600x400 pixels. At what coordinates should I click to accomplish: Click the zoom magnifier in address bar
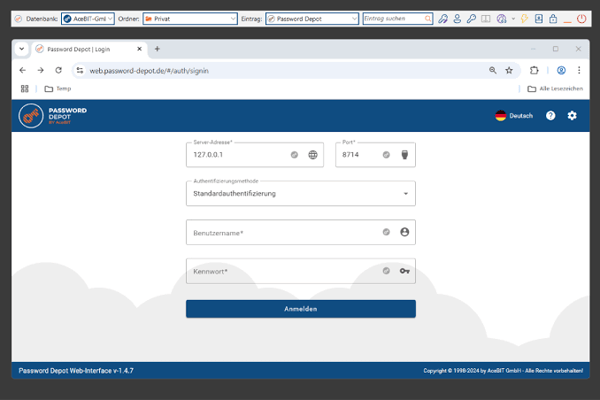coord(492,70)
